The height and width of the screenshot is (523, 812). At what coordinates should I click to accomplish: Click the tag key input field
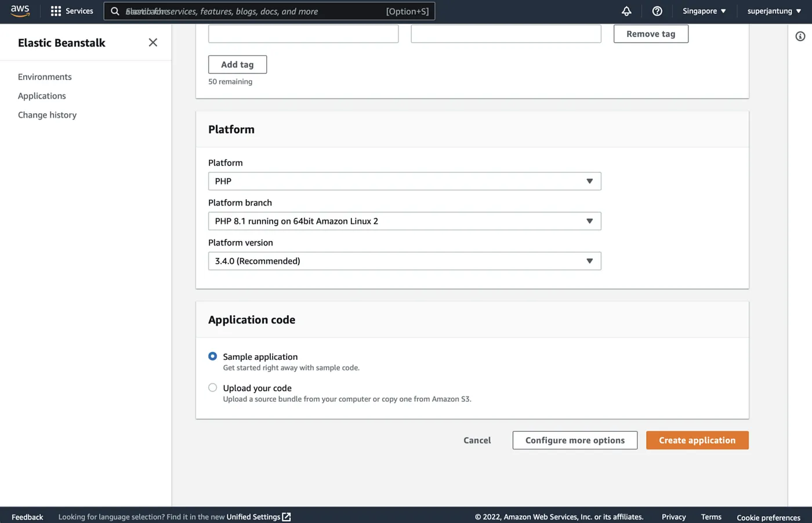click(303, 34)
